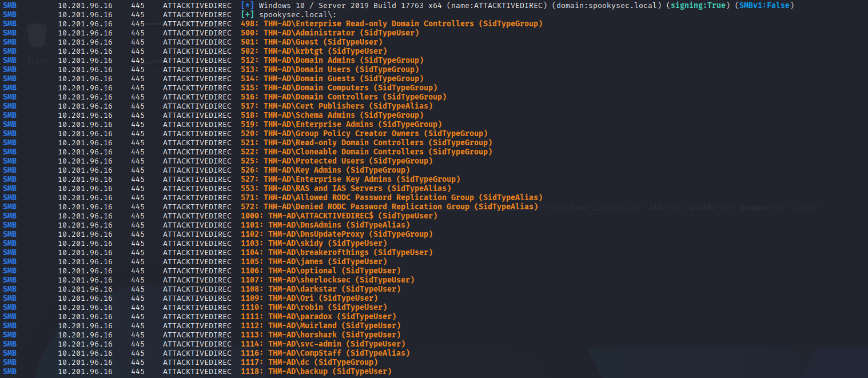Screen dimensions: 868x378
Task: Click the text "502: THM-AD\krbtgt (SidTypeUser)"
Action: coord(314,51)
